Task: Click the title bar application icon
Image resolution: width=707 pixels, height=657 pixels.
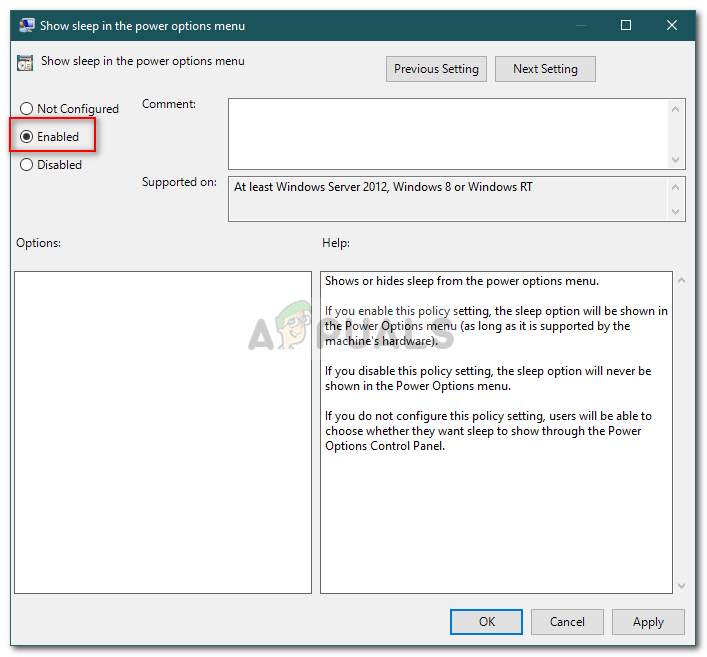Action: [27, 26]
